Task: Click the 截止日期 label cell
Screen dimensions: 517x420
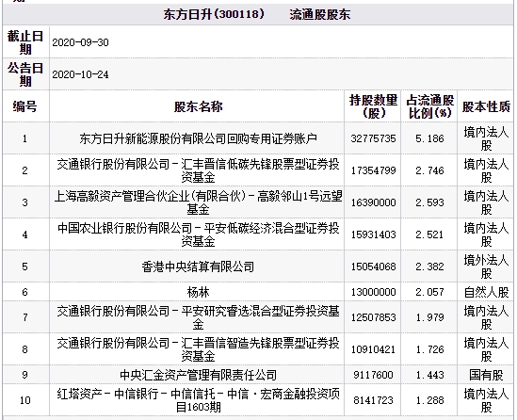Action: pyautogui.click(x=25, y=42)
